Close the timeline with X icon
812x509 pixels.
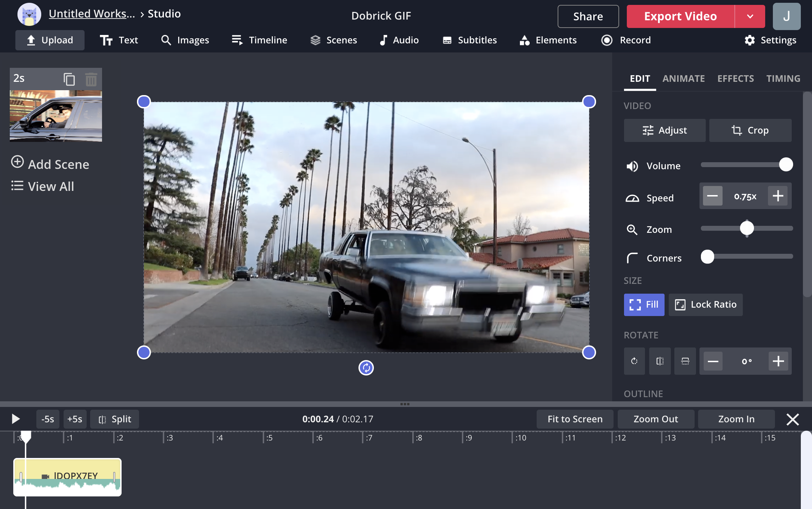point(792,419)
